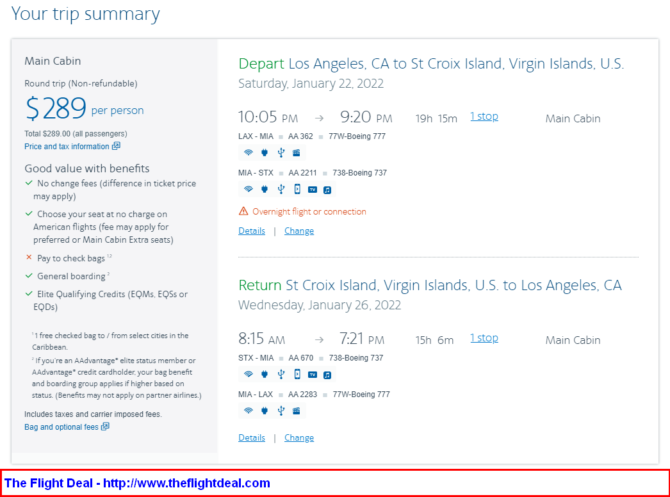Click the entertainment icon for AA 2283 flight
This screenshot has height=497, width=670.
click(297, 411)
